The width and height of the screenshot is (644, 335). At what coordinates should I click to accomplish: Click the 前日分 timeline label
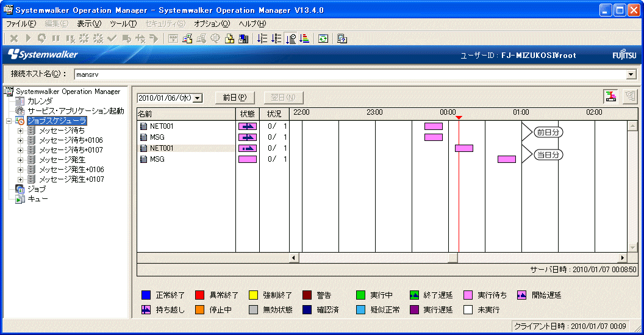coord(548,132)
